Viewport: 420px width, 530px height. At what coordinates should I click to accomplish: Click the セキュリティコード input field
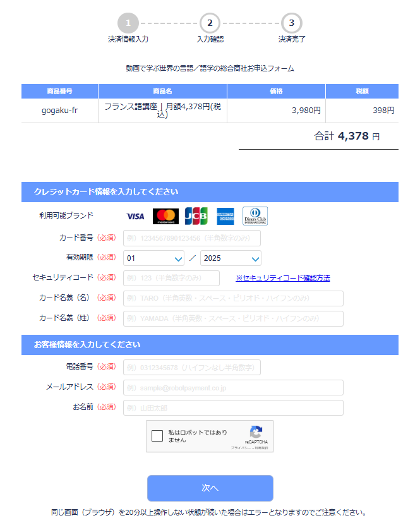pyautogui.click(x=171, y=278)
